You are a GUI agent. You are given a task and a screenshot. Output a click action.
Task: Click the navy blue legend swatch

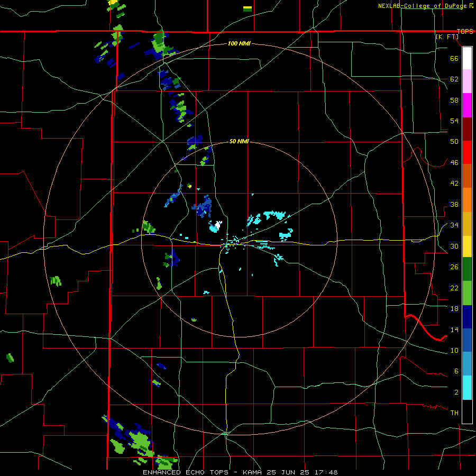click(467, 317)
